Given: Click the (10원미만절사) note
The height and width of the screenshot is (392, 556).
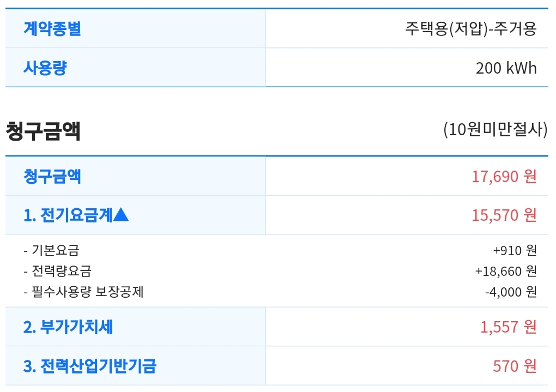Looking at the screenshot, I should point(495,130).
